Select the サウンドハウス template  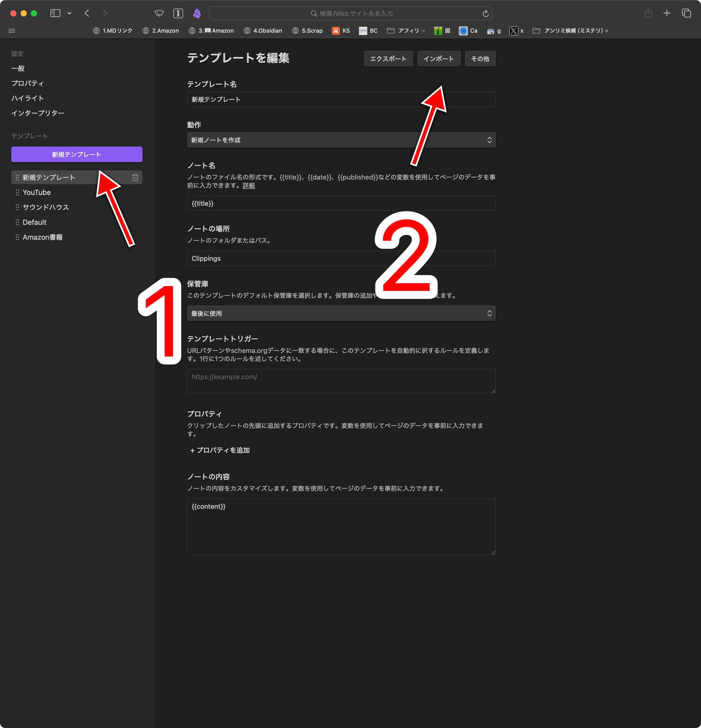click(46, 207)
